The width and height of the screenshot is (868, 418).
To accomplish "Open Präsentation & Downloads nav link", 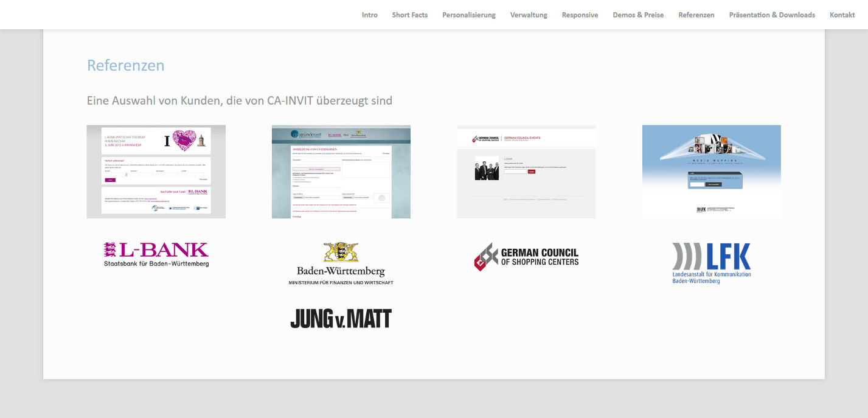I will (x=772, y=15).
